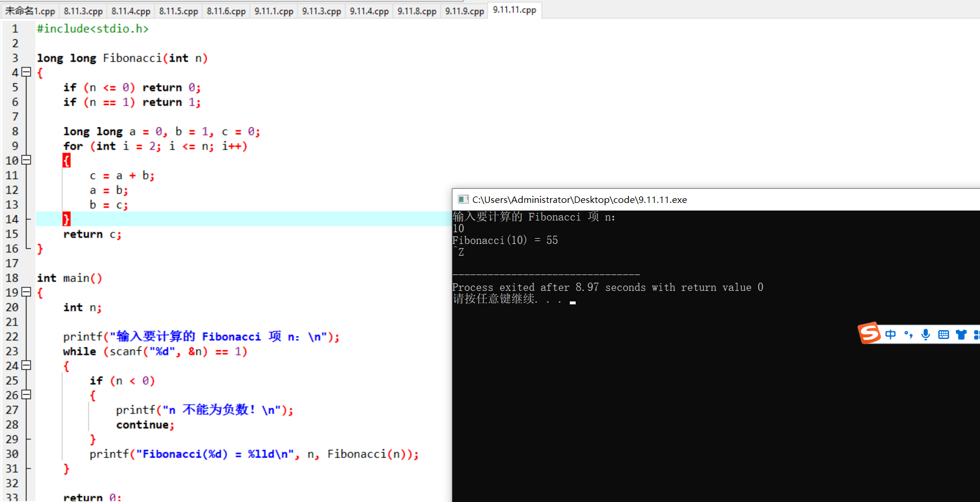Image resolution: width=980 pixels, height=502 pixels.
Task: Switch to the 9.11.9.cpp tab
Action: pyautogui.click(x=464, y=11)
